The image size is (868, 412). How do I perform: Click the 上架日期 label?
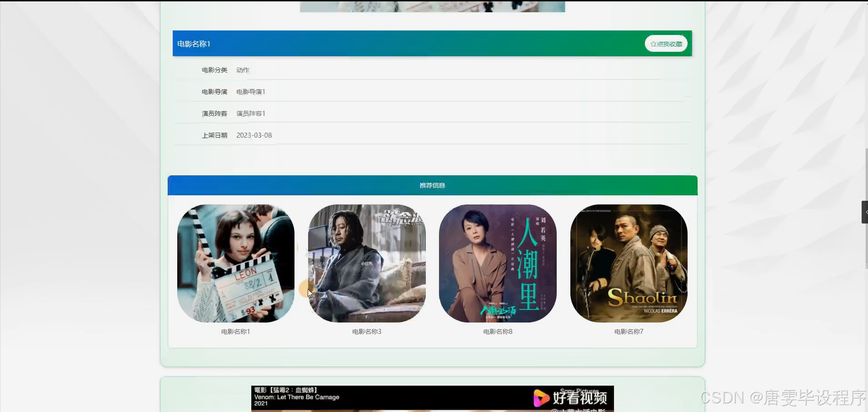pyautogui.click(x=215, y=135)
